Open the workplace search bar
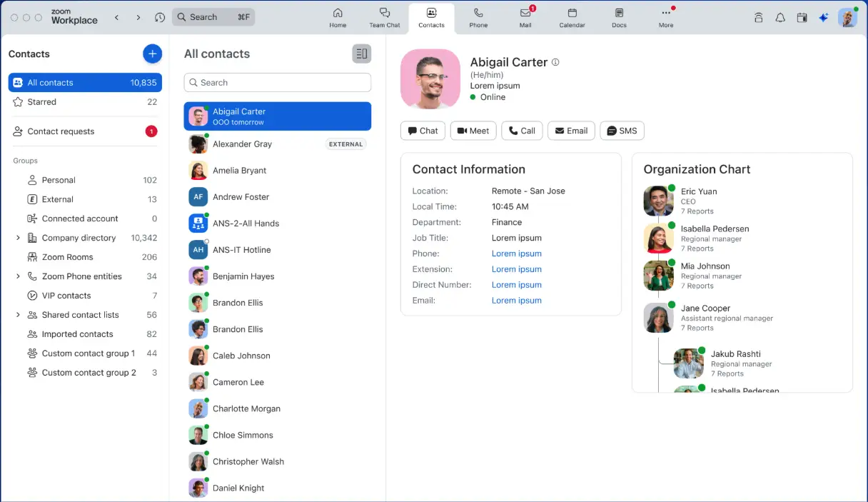The width and height of the screenshot is (868, 502). (213, 16)
